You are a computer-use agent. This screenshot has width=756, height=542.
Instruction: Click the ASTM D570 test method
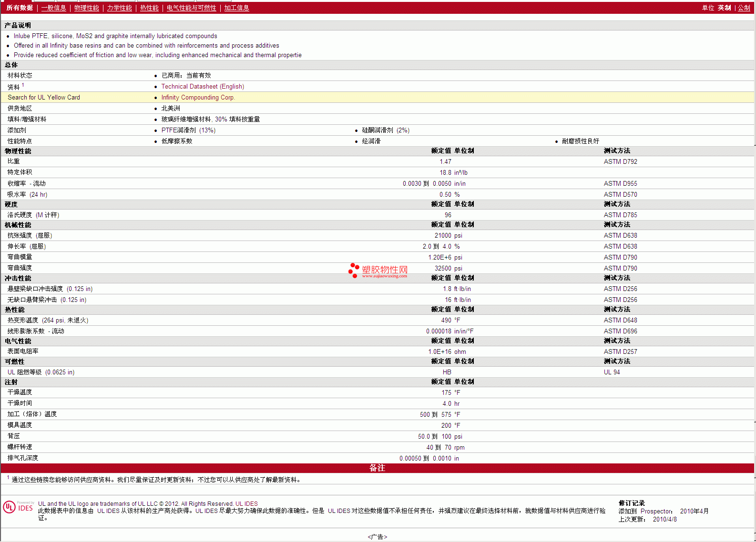pos(620,195)
